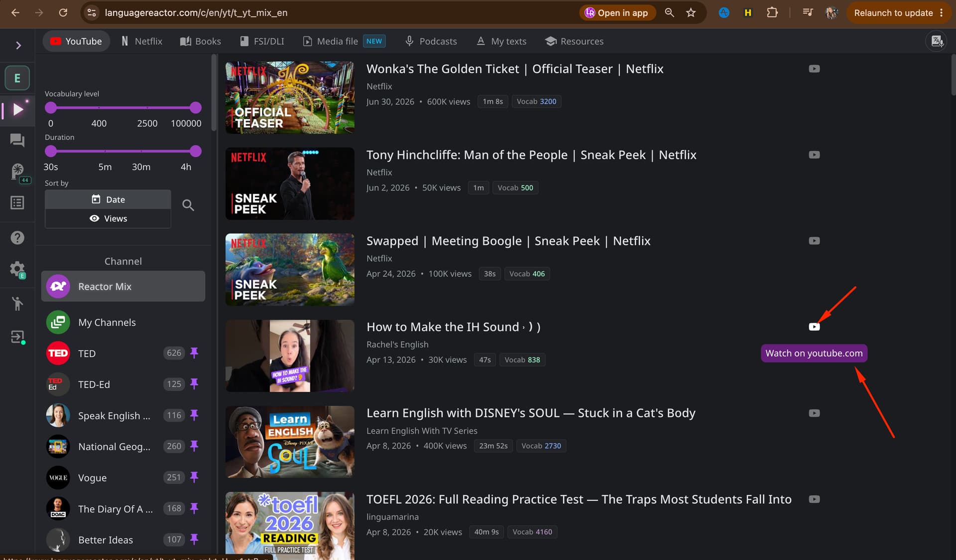Click the address bar URL
The image size is (956, 560).
(196, 13)
